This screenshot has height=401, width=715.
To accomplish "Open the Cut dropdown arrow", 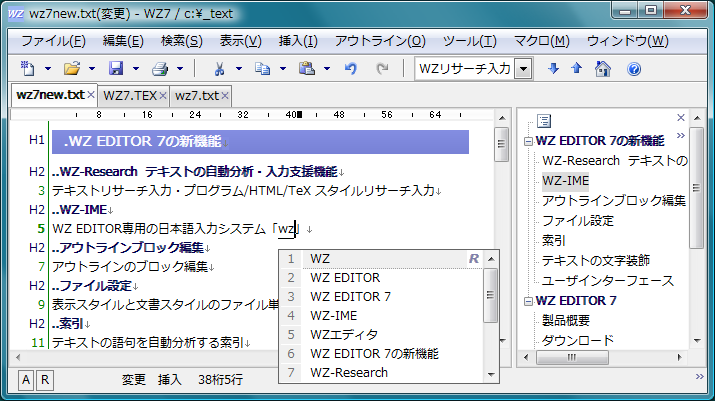I will 238,69.
